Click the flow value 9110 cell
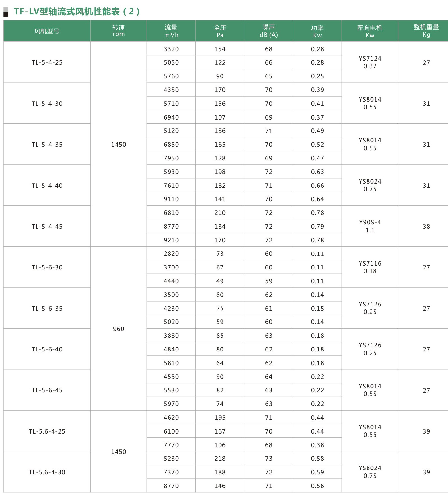The width and height of the screenshot is (448, 496). point(171,199)
